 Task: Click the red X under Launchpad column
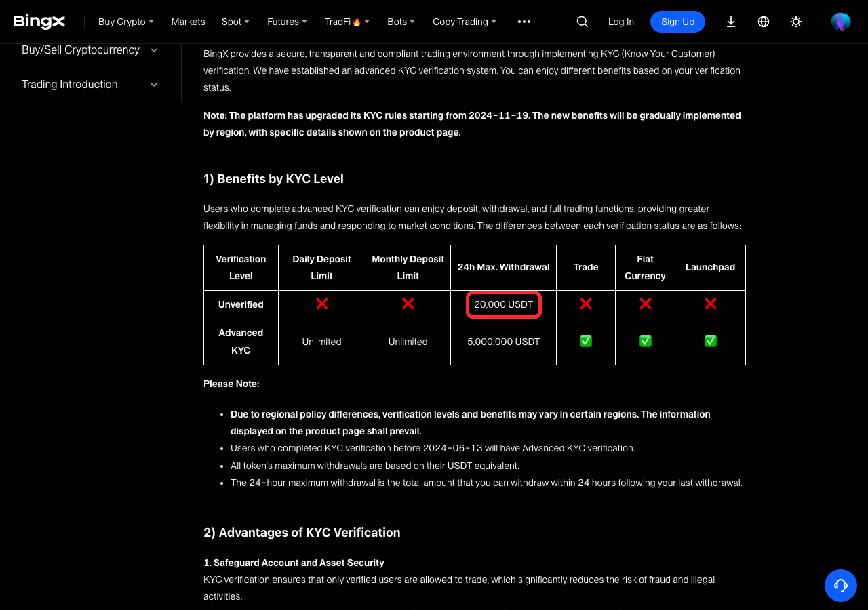click(x=711, y=304)
